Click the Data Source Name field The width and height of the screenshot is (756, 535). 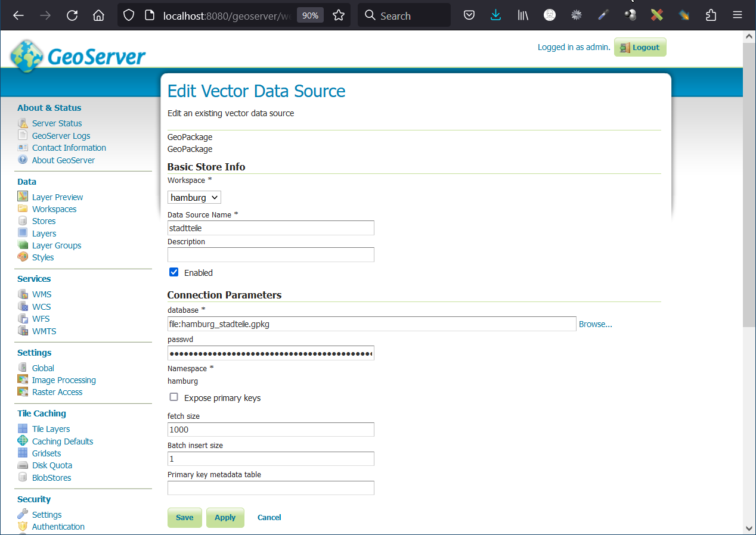coord(271,228)
